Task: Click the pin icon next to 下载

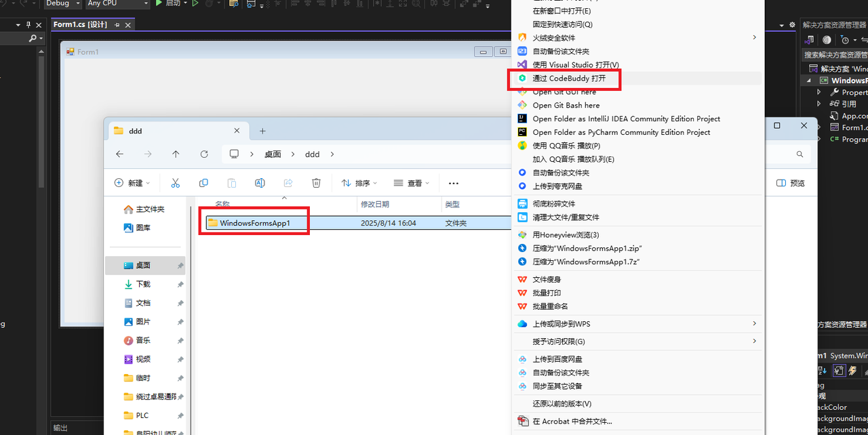Action: point(180,284)
